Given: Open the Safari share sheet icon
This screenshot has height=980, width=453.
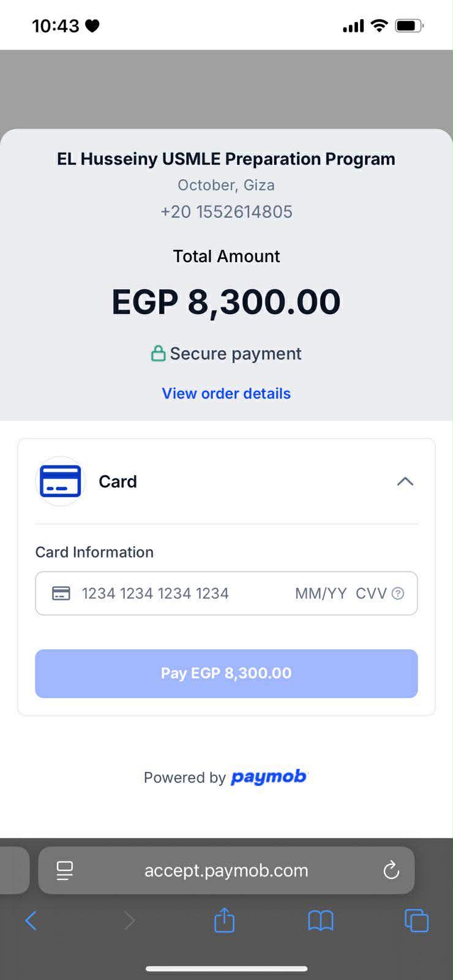Looking at the screenshot, I should 224,920.
